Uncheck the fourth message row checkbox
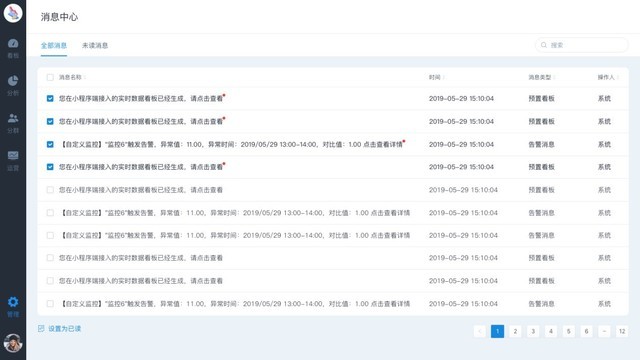Viewport: 640px width, 360px height. (50, 167)
